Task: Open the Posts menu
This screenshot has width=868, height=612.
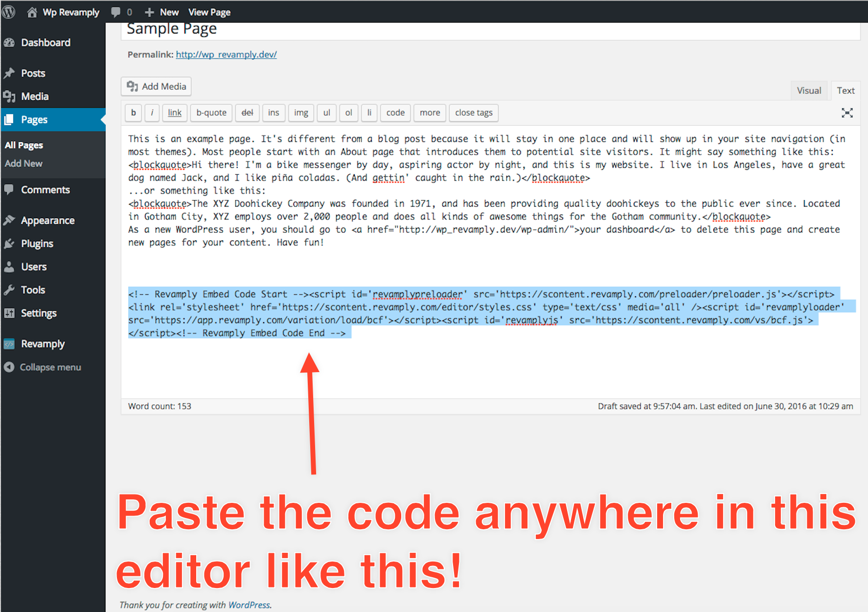Action: click(x=53, y=73)
